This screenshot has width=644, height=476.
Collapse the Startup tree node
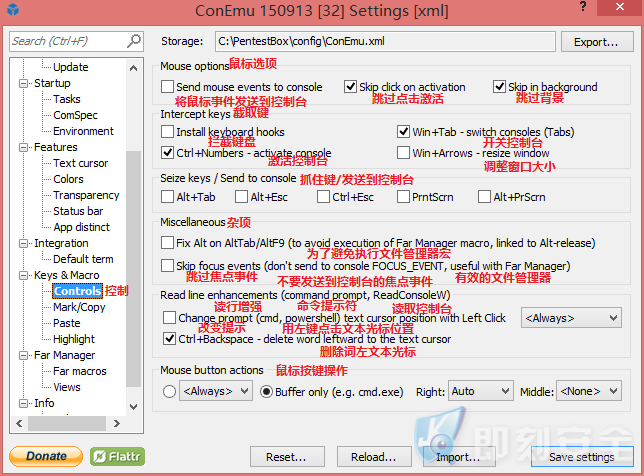pyautogui.click(x=24, y=83)
